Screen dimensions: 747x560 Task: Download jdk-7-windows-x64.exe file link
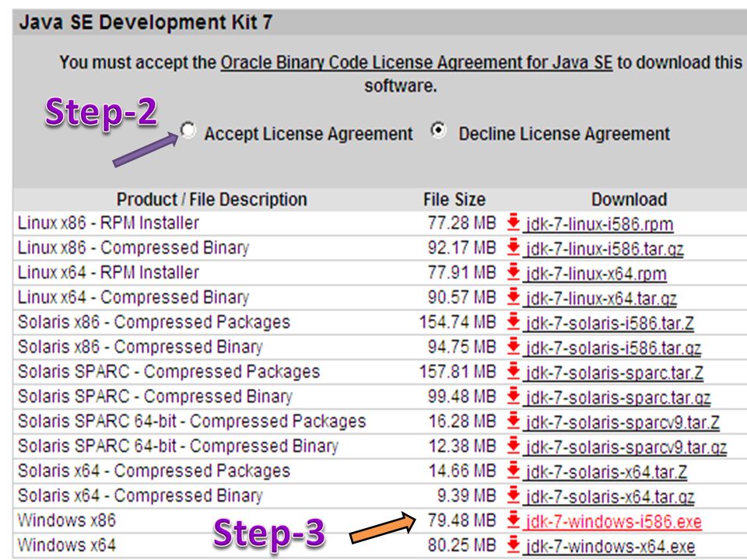[610, 546]
